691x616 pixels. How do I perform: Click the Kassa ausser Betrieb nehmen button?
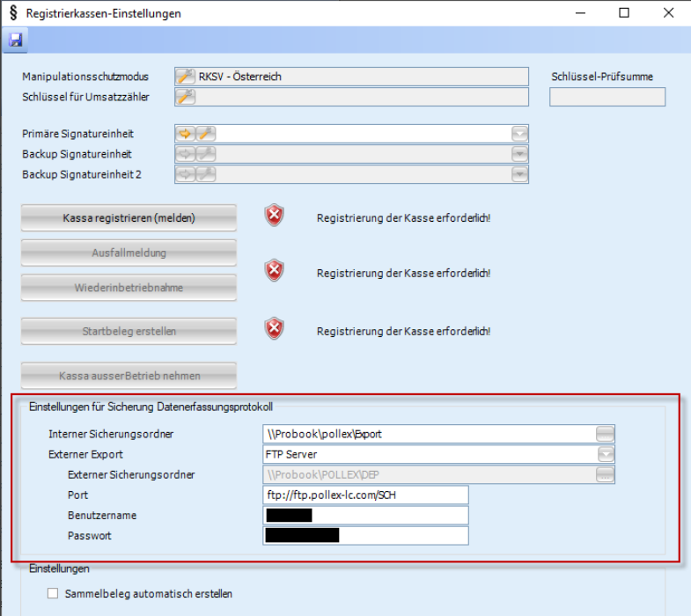coord(129,376)
